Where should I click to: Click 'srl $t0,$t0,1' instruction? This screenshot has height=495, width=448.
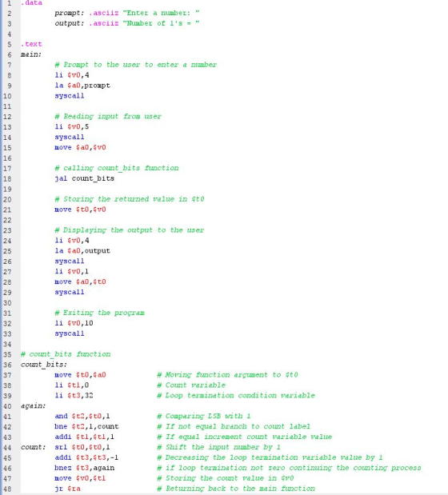coord(82,447)
